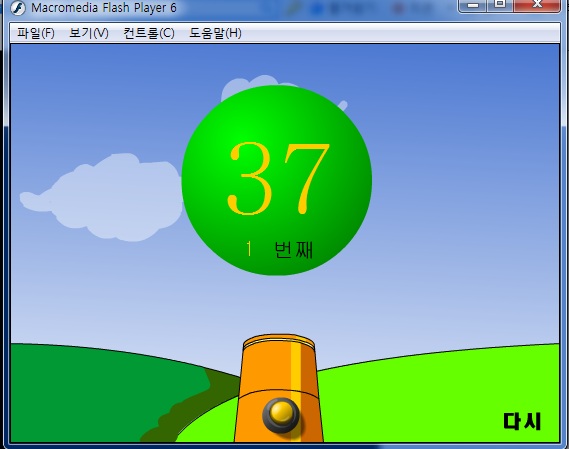Click the Flash Player logo in title bar
Viewport: 569px width, 449px height.
pos(17,8)
